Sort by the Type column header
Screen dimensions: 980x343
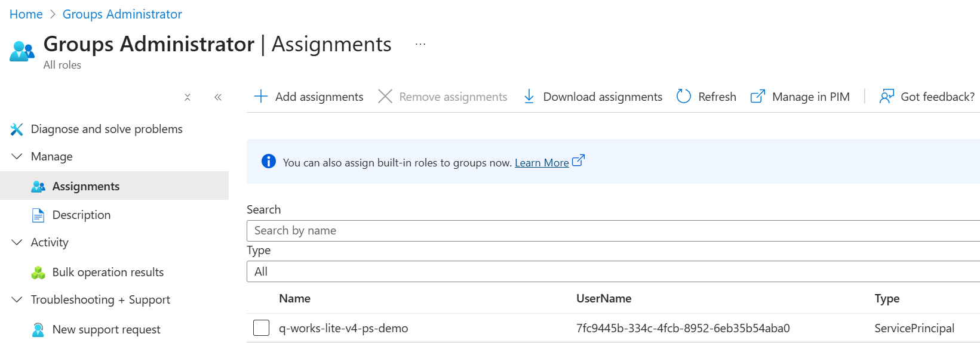(887, 299)
